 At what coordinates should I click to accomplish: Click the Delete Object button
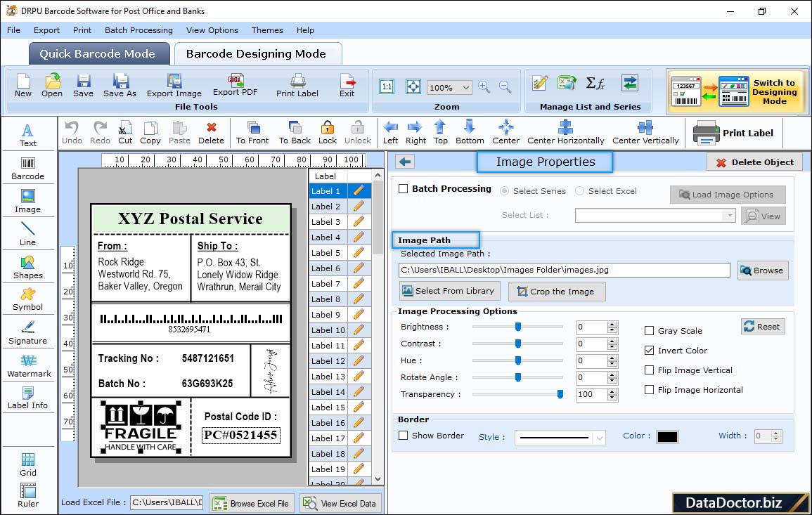[755, 162]
